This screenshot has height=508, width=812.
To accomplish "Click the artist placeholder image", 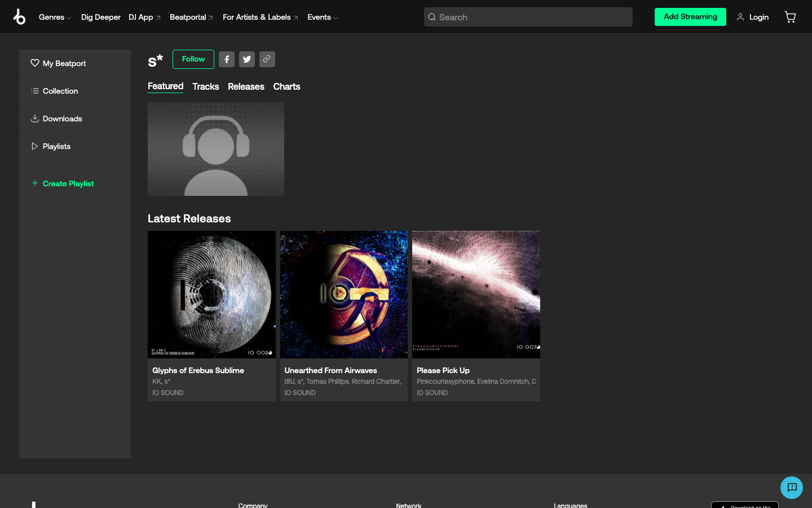I will pyautogui.click(x=216, y=149).
